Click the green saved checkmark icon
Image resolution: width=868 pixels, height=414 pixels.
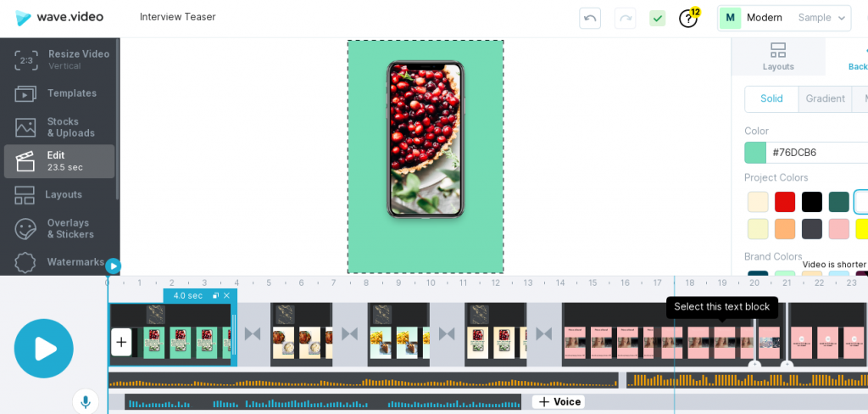click(657, 19)
